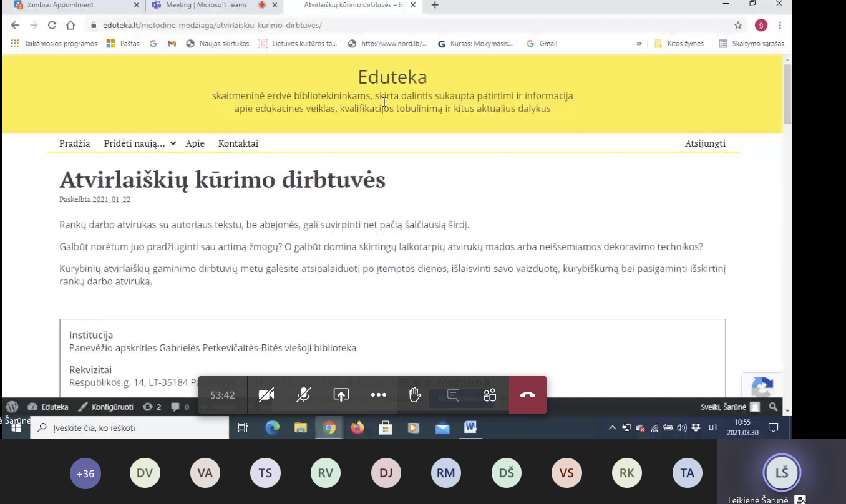Image resolution: width=846 pixels, height=504 pixels.
Task: Select the DV participant avatar
Action: [145, 473]
